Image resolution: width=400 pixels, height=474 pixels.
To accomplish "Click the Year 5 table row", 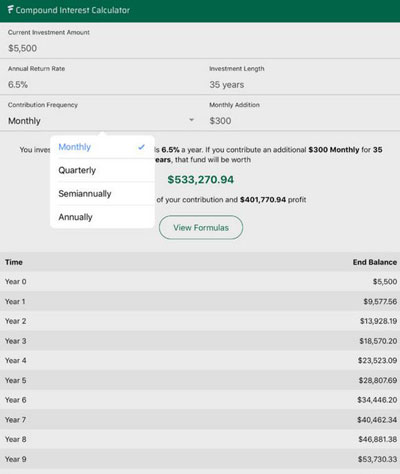I will pos(200,380).
